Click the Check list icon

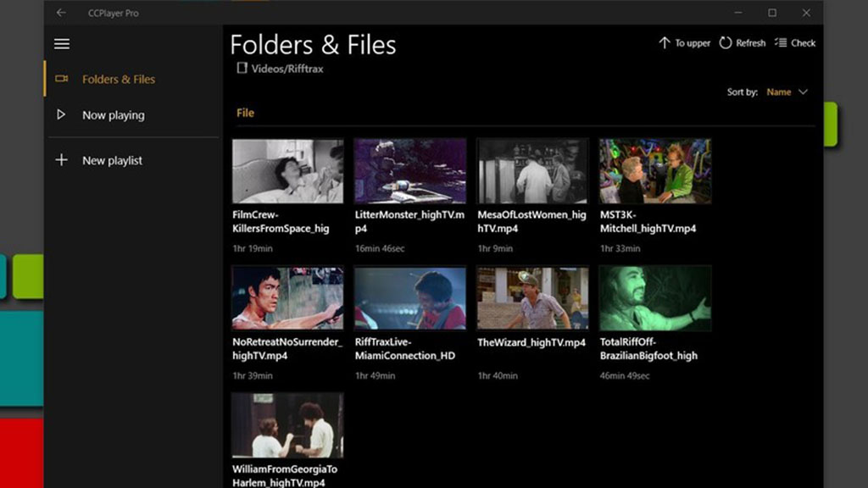click(x=781, y=42)
